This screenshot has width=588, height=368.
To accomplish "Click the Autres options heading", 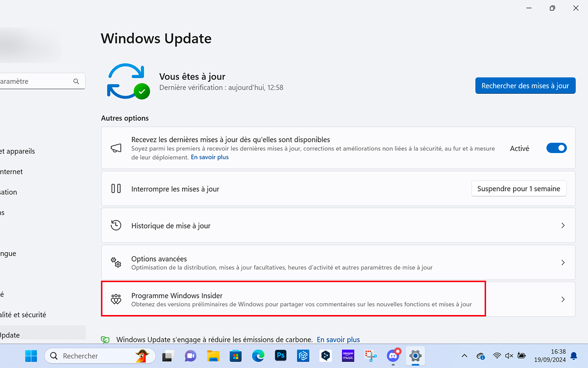I will click(124, 118).
